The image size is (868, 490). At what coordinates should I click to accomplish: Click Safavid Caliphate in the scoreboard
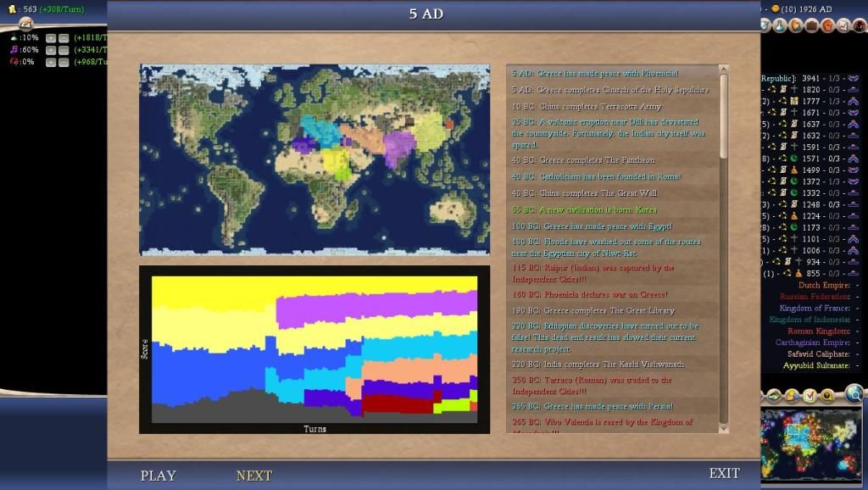(819, 354)
